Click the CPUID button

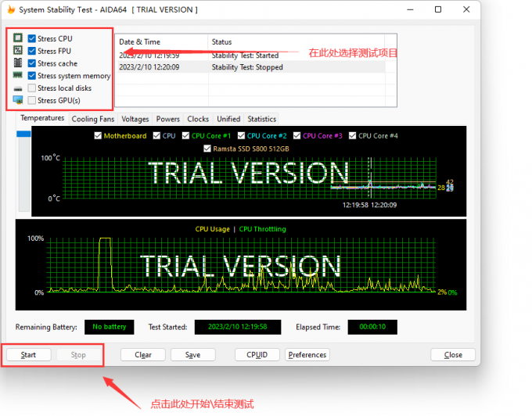click(x=257, y=354)
